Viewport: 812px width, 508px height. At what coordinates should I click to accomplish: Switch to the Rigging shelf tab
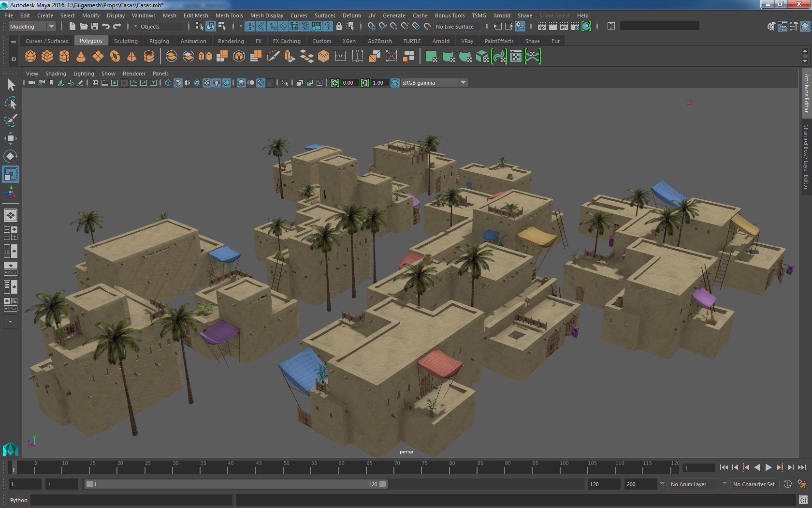[x=159, y=41]
